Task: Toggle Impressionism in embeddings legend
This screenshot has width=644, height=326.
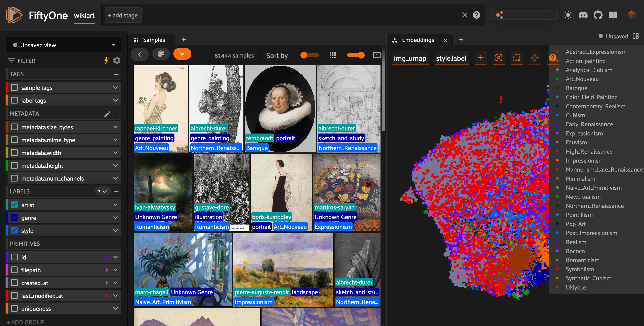Action: click(584, 160)
